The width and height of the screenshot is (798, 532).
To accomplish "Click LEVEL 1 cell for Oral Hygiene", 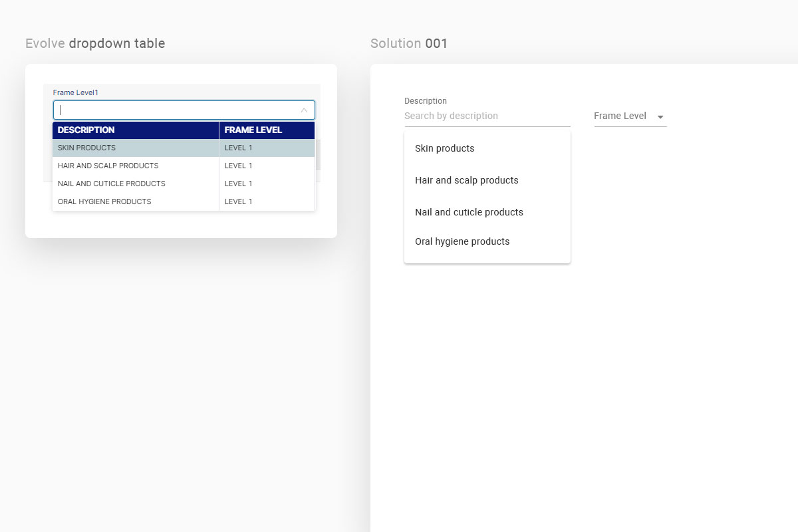I will 267,201.
